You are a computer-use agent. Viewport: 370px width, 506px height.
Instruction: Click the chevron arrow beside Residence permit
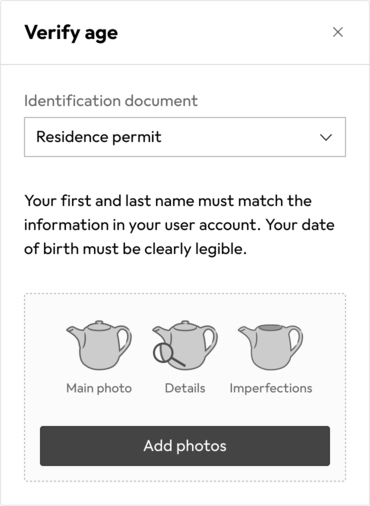click(x=326, y=137)
